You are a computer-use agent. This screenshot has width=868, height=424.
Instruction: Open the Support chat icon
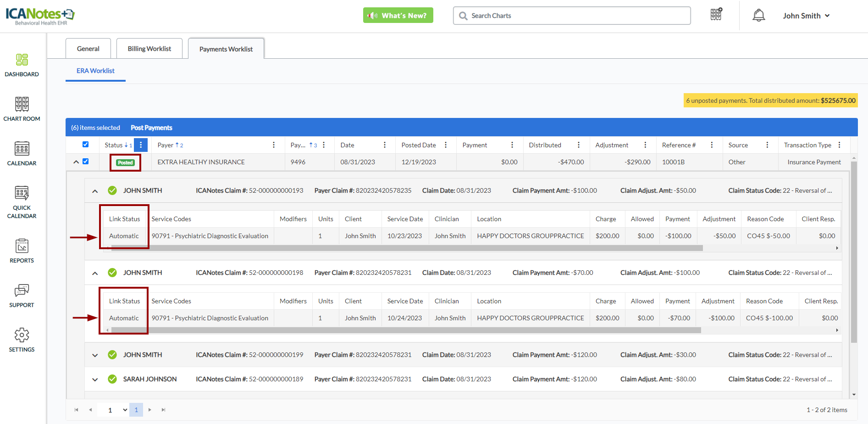tap(22, 291)
